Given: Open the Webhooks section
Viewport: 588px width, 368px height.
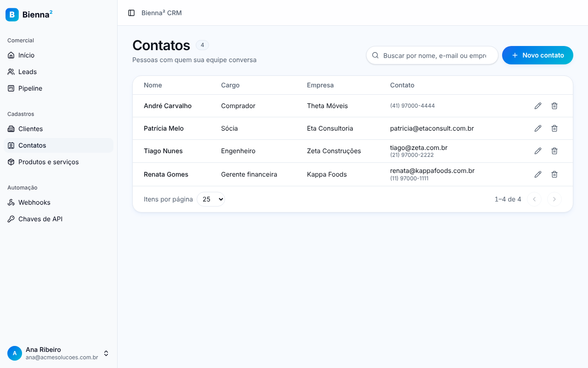Looking at the screenshot, I should (58, 202).
